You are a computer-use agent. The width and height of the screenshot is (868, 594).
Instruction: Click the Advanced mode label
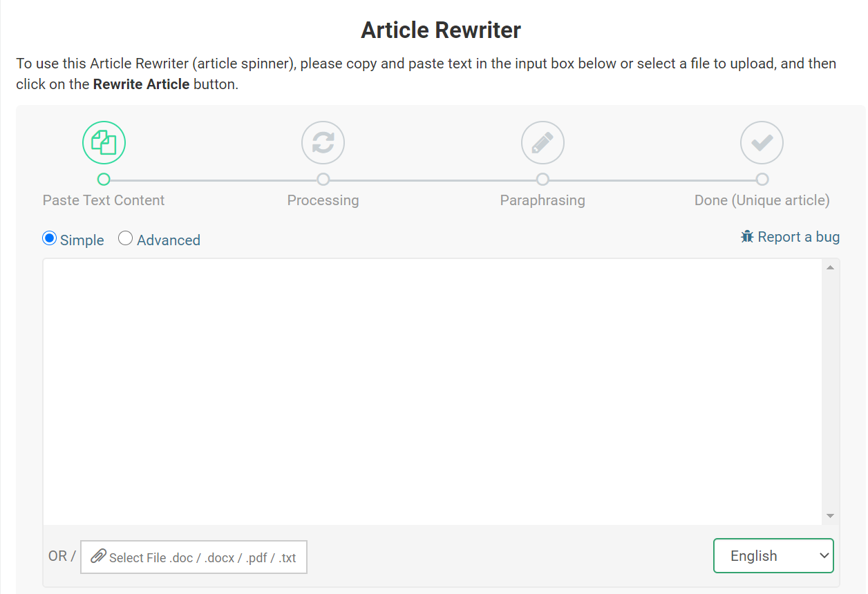(x=169, y=240)
